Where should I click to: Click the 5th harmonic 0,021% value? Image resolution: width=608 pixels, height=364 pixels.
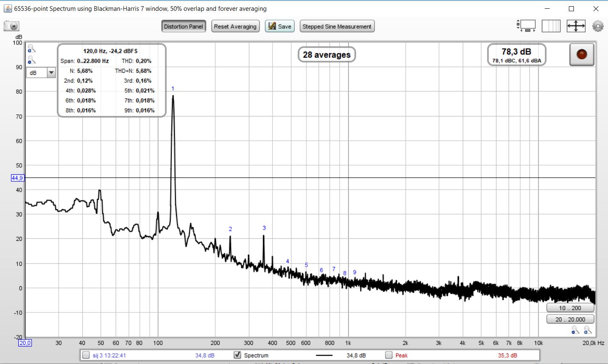coord(145,91)
